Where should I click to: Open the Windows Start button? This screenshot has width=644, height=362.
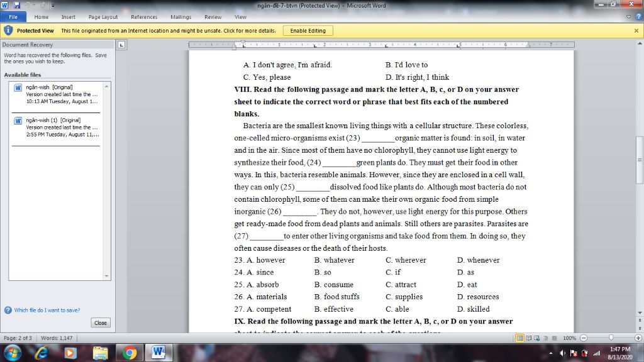point(11,353)
